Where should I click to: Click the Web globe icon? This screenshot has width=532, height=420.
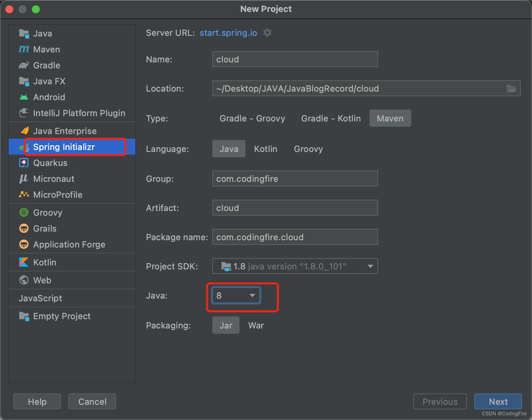pyautogui.click(x=24, y=280)
